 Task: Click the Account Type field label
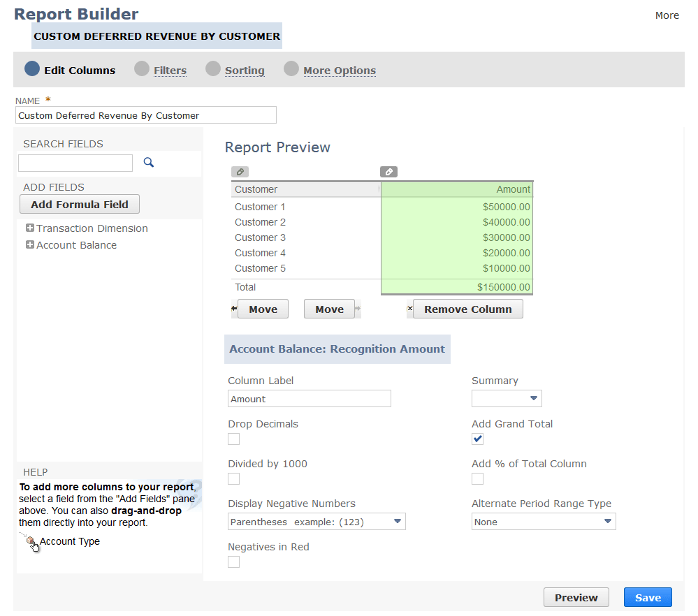70,541
